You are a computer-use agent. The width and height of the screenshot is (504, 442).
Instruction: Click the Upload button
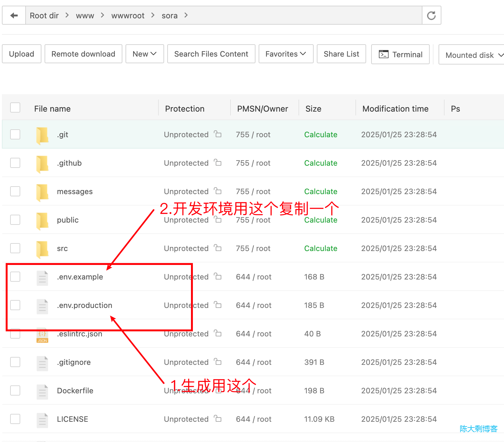[22, 54]
